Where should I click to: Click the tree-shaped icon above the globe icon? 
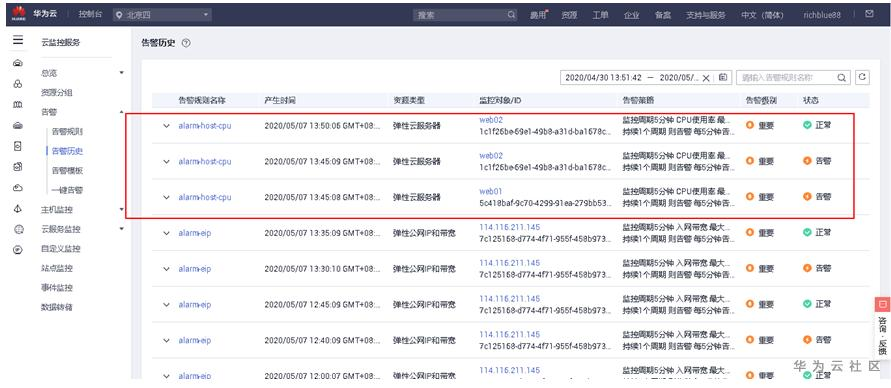click(x=18, y=209)
